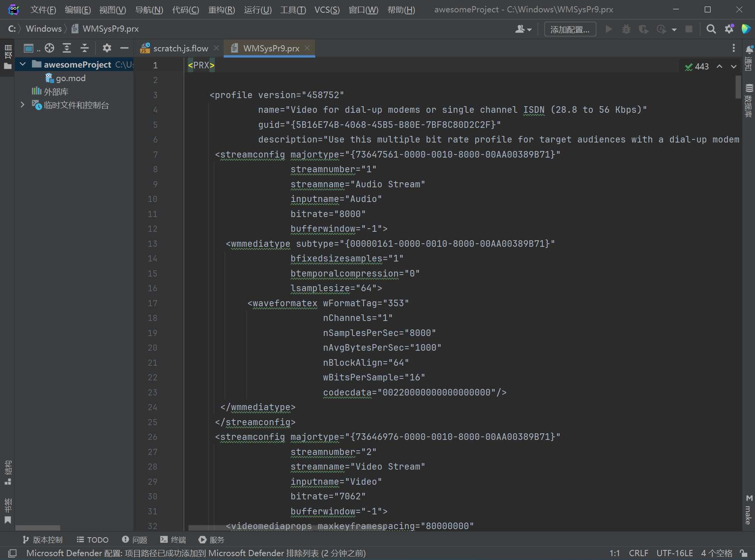Open the notifications bell panel

[x=749, y=49]
